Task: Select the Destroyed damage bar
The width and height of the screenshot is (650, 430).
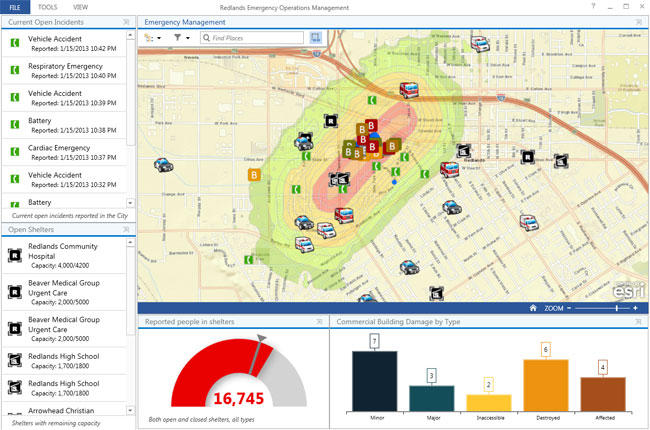Action: tap(546, 385)
